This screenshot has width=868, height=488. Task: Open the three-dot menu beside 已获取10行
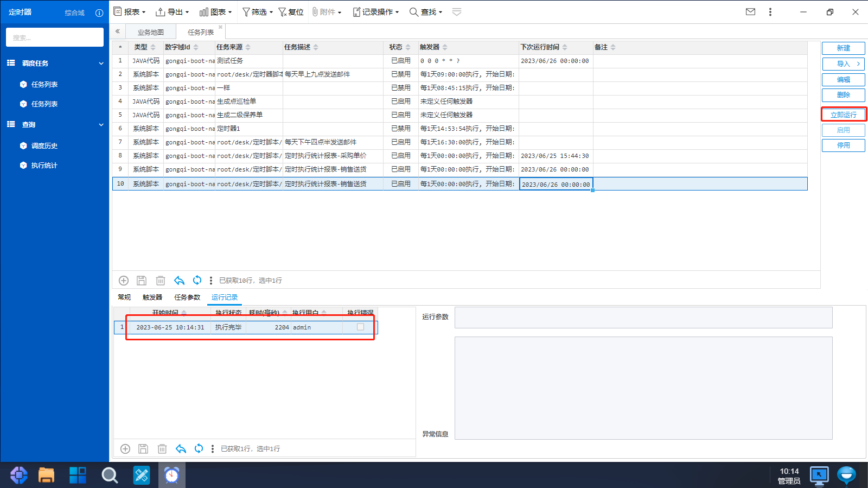tap(211, 281)
